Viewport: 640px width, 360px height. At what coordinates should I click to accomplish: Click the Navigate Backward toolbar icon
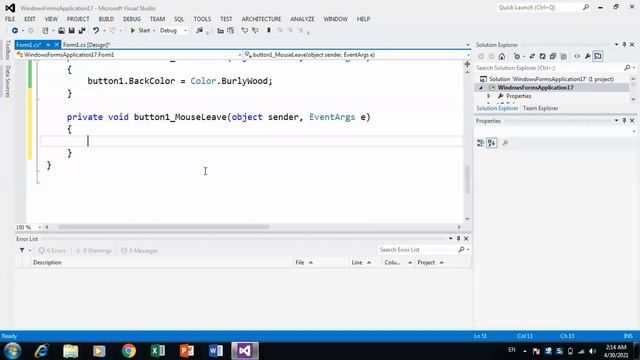tap(15, 31)
